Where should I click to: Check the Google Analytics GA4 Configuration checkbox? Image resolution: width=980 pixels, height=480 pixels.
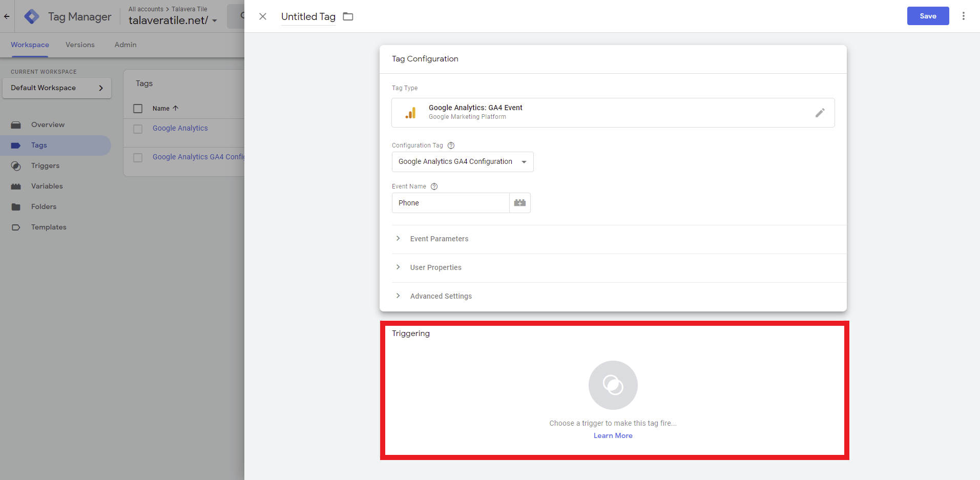tap(138, 158)
